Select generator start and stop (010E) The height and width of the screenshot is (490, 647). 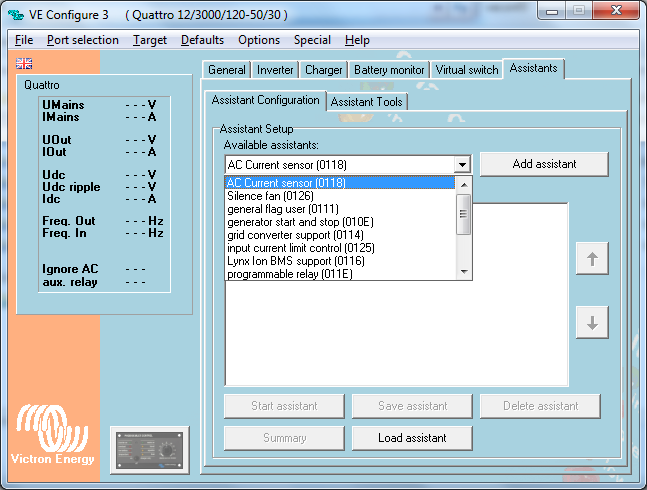[340, 222]
